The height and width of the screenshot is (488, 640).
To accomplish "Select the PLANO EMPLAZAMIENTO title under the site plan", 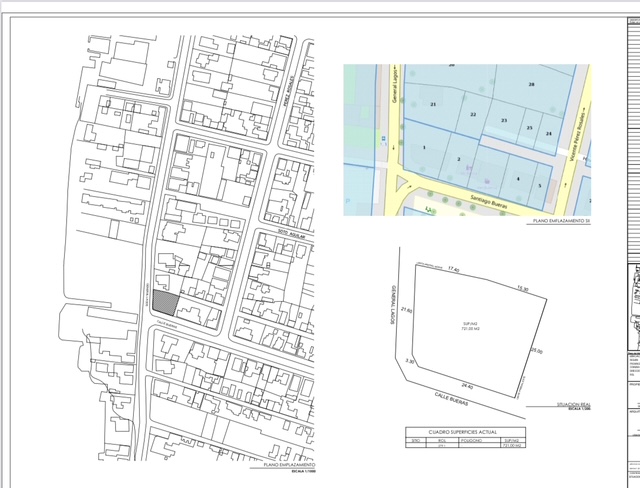I will click(289, 465).
